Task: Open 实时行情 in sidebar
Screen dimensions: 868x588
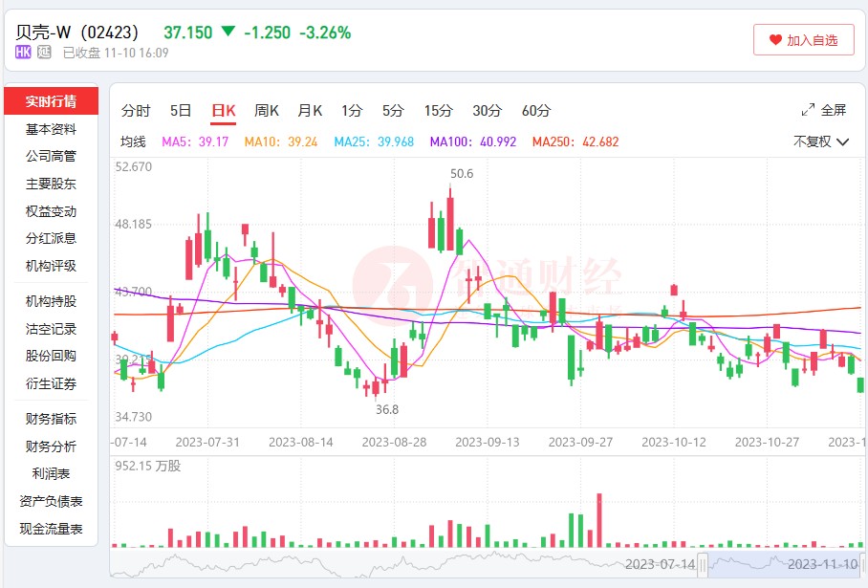Action: point(51,101)
